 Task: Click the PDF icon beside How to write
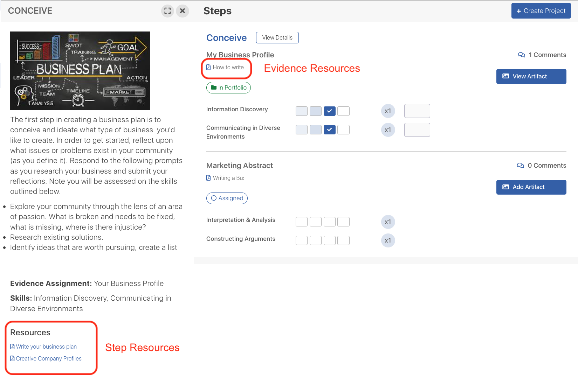coord(209,68)
